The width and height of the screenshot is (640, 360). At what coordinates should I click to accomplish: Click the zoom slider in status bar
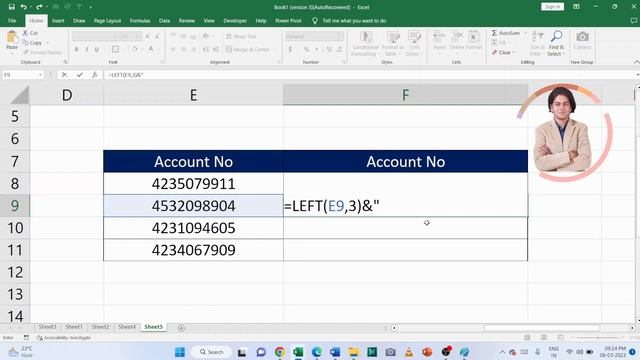pyautogui.click(x=598, y=338)
